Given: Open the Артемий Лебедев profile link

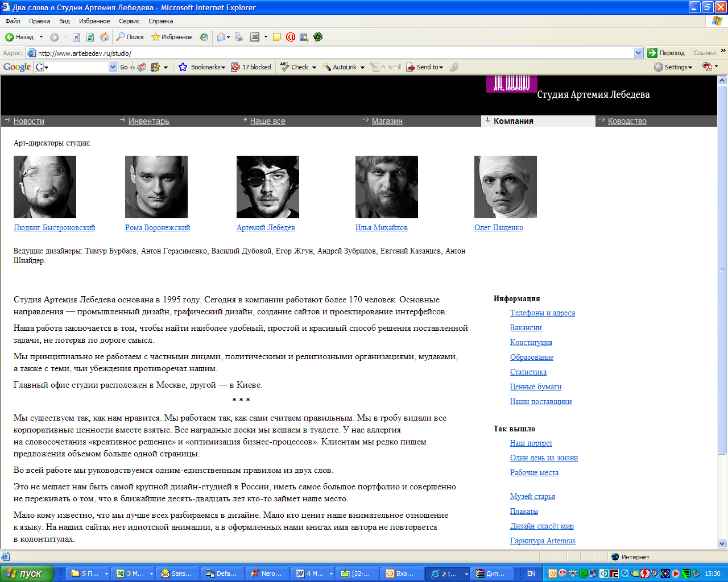Looking at the screenshot, I should coord(266,228).
